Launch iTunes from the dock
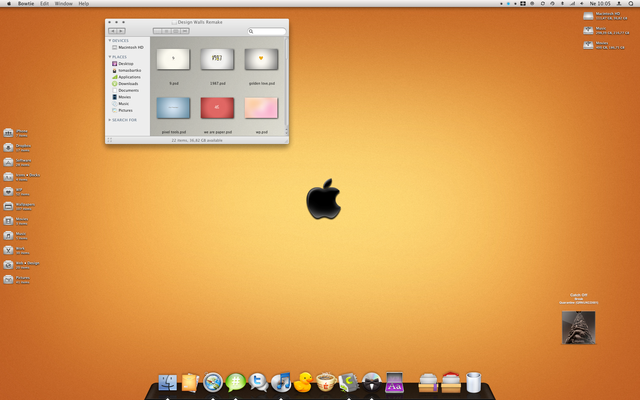Image resolution: width=640 pixels, height=400 pixels. 281,382
